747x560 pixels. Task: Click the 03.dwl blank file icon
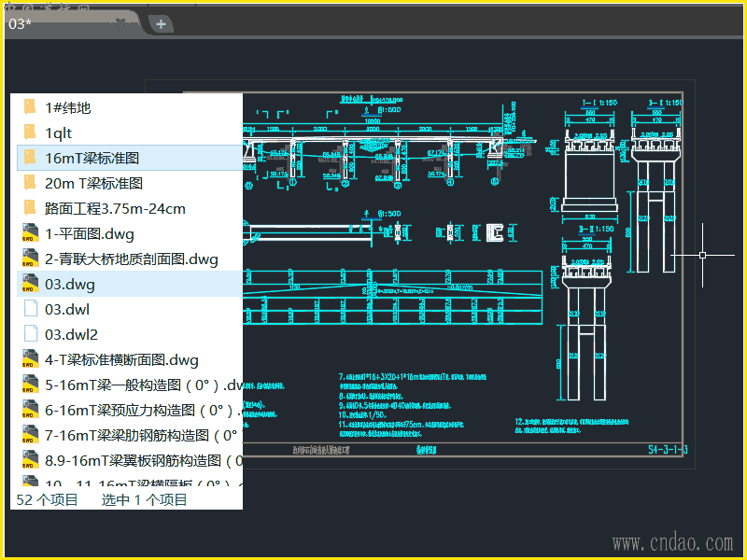click(x=31, y=309)
